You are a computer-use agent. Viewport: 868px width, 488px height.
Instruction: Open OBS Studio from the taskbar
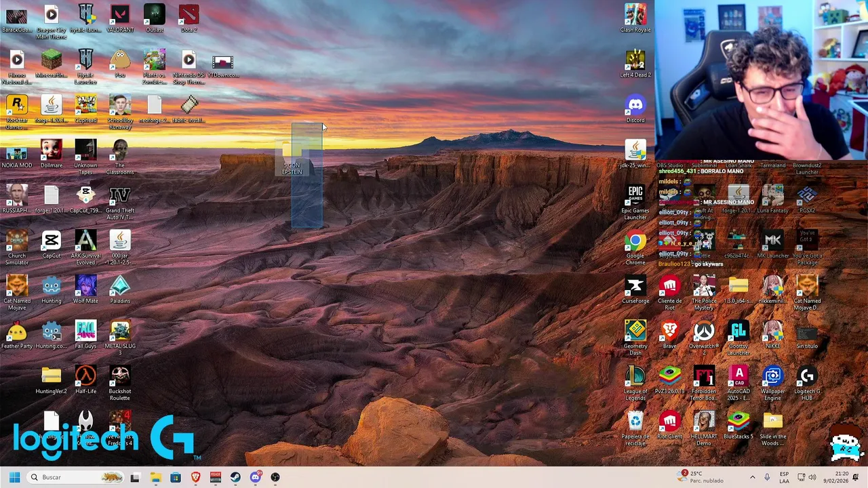click(275, 477)
